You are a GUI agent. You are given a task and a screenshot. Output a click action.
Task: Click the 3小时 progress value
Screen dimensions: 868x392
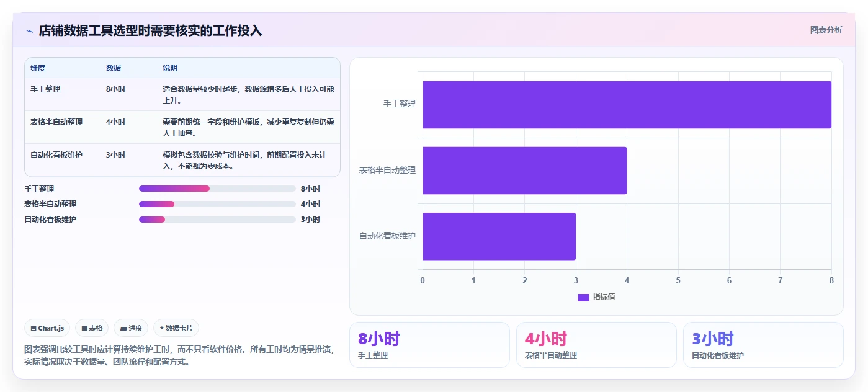(x=310, y=220)
